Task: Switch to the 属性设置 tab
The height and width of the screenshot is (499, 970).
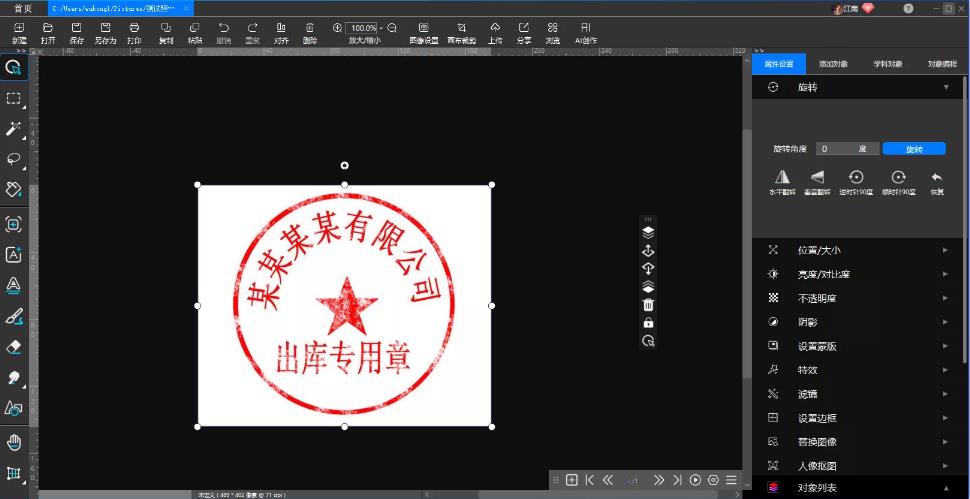Action: pyautogui.click(x=779, y=64)
